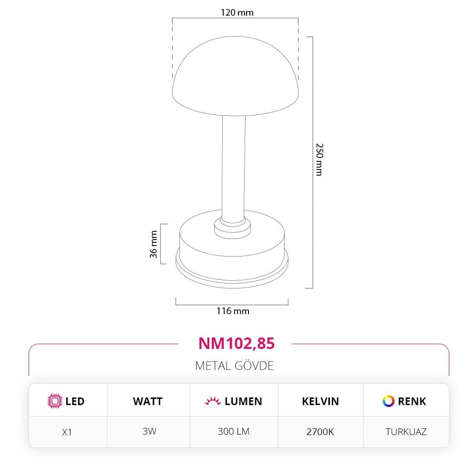Click the METAL GÖVDE subtitle
476x476 pixels.
point(235,366)
